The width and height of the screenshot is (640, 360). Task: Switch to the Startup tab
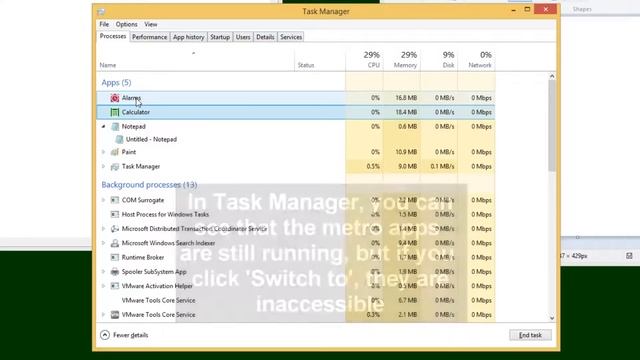[220, 37]
